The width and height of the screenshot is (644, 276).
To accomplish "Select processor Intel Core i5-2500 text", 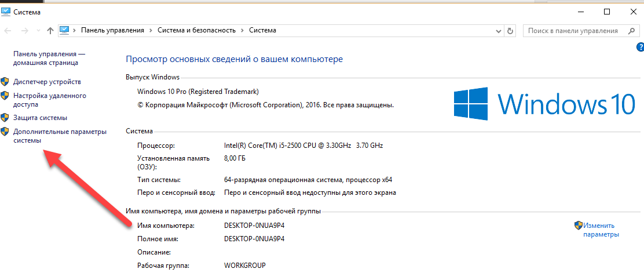I will pyautogui.click(x=303, y=145).
